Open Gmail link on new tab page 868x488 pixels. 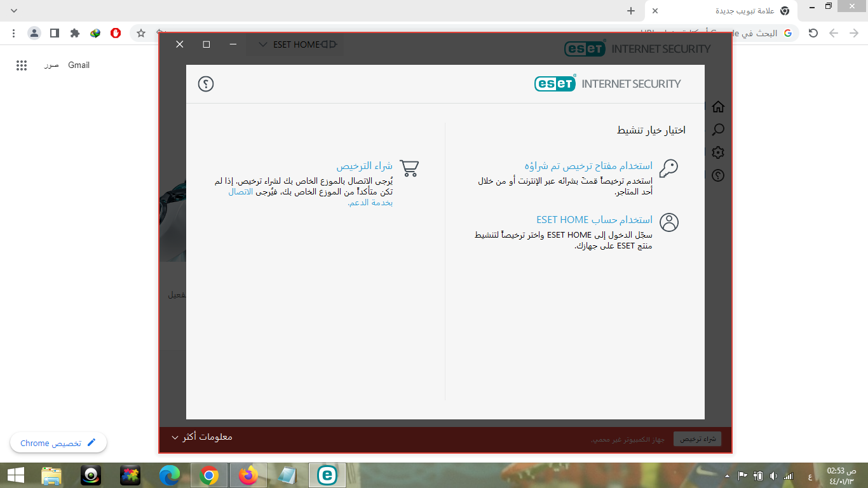pos(79,65)
